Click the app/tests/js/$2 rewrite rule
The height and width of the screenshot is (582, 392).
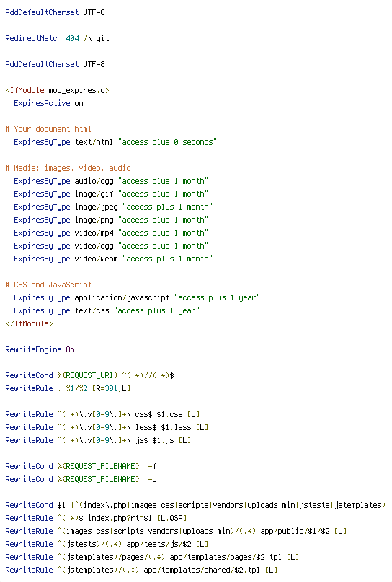click(107, 544)
